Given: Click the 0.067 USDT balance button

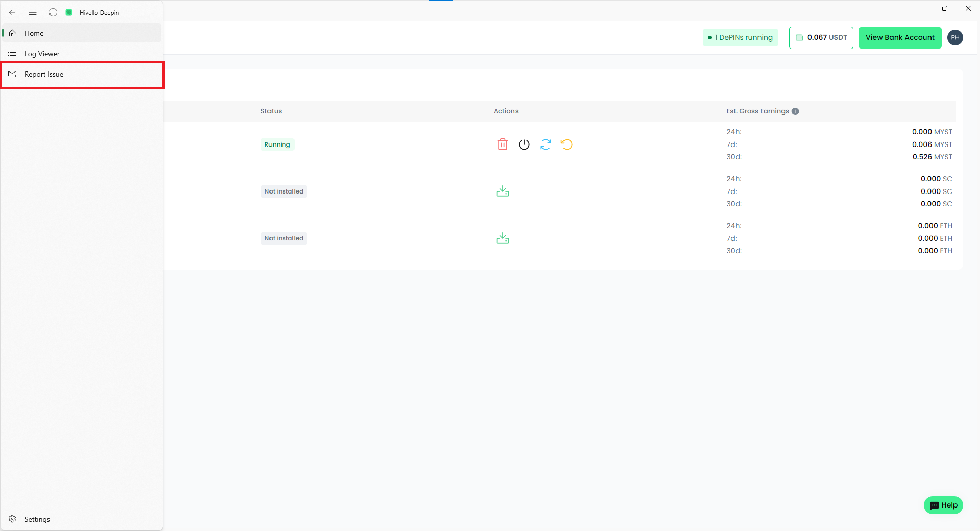Looking at the screenshot, I should (x=821, y=38).
